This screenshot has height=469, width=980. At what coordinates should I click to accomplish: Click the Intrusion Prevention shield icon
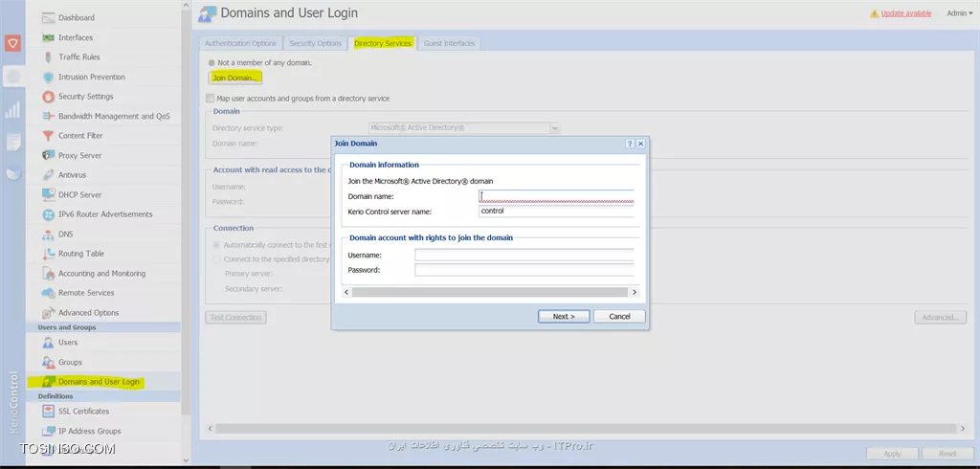click(49, 77)
